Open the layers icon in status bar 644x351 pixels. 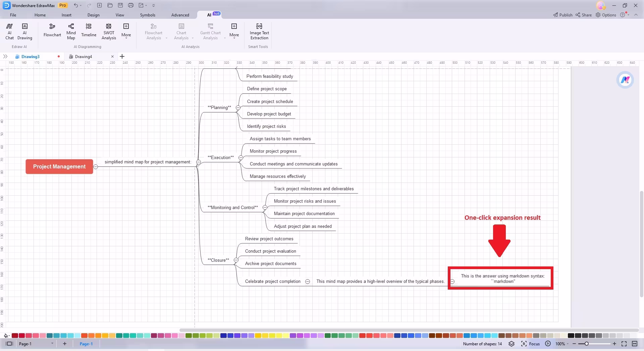click(512, 344)
